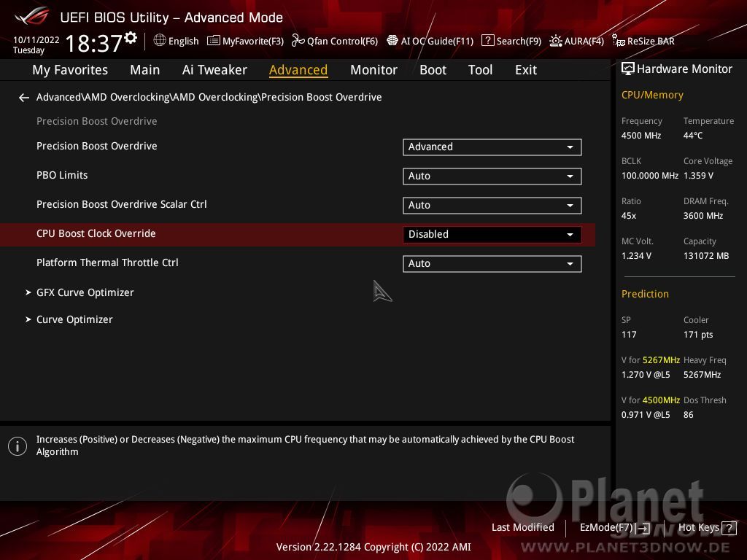Switch to Exit tab
Viewport: 747px width, 560px height.
(x=526, y=70)
